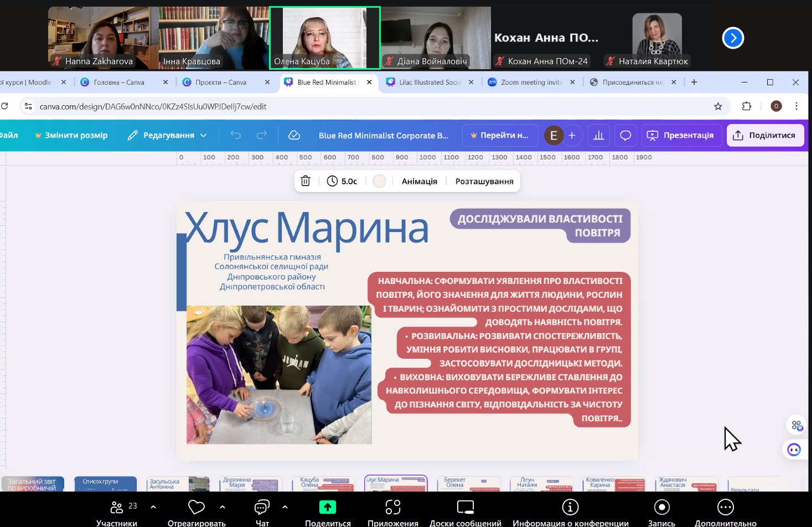Image resolution: width=812 pixels, height=527 pixels.
Task: Click the redo arrow in Canva toolbar
Action: pos(261,135)
